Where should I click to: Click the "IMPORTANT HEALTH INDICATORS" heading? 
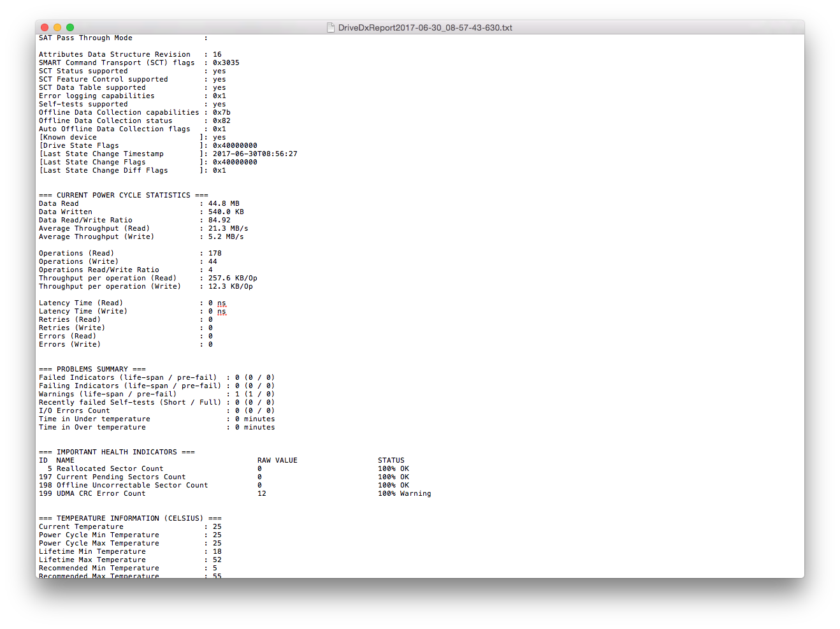(x=117, y=452)
